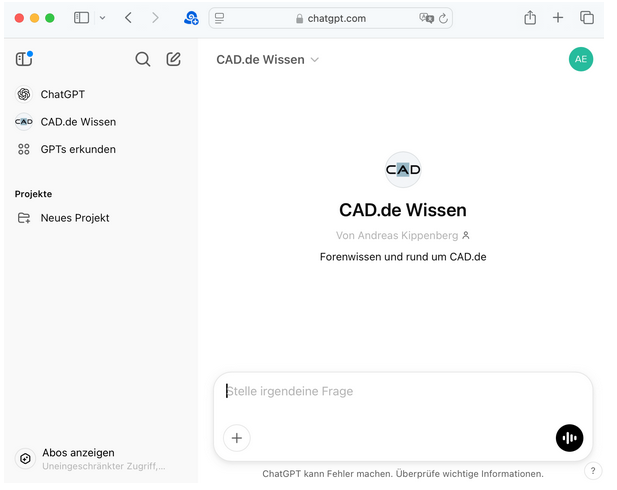Toggle the Safari sidebar button
The width and height of the screenshot is (617, 490).
[x=81, y=18]
